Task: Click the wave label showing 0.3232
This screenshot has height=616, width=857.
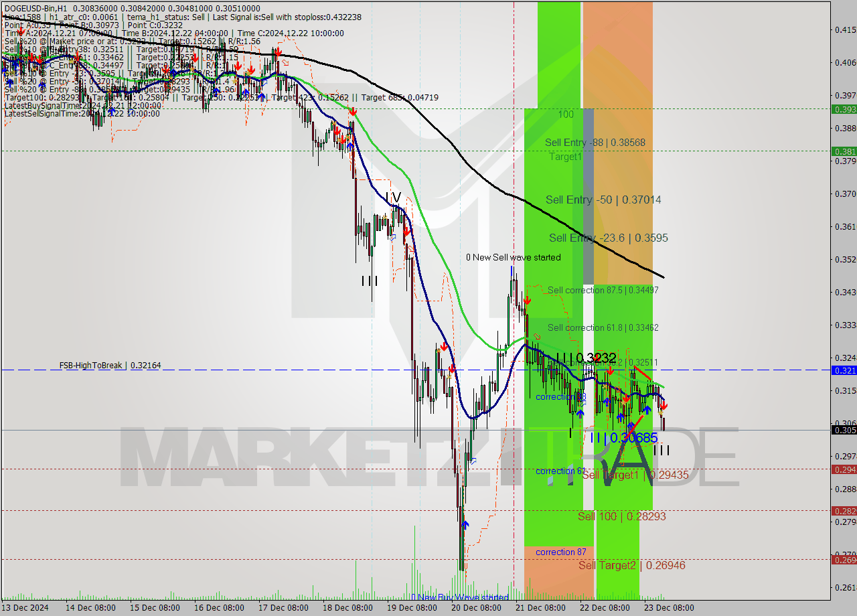Action: (586, 358)
